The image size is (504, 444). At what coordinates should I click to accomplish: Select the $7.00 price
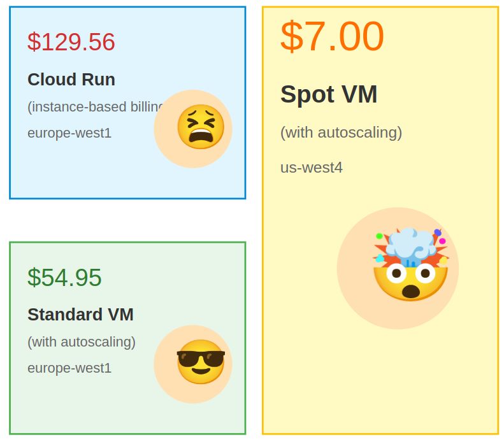[x=332, y=36]
